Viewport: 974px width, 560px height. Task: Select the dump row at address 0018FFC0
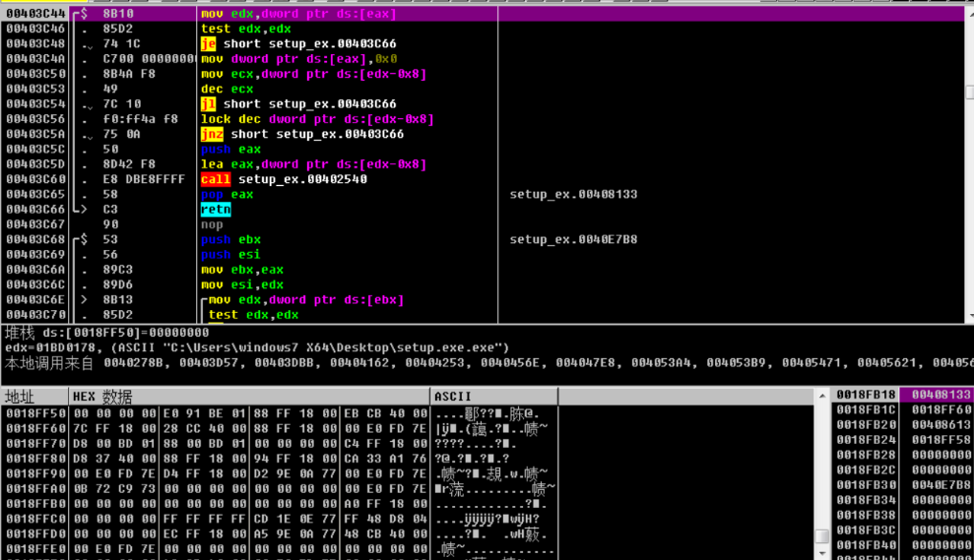click(x=281, y=519)
